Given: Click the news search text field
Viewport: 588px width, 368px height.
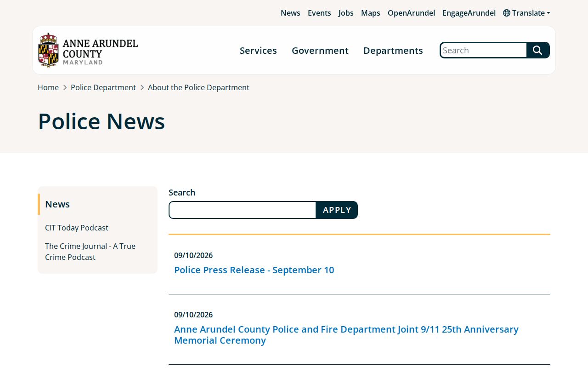Looking at the screenshot, I should tap(243, 210).
